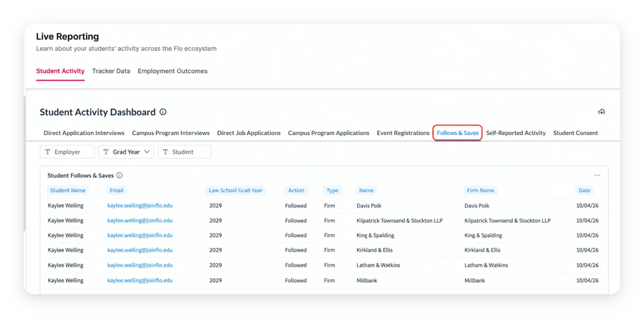Click Davis Polk in the Firm Name column
The image size is (644, 318).
pyautogui.click(x=477, y=206)
